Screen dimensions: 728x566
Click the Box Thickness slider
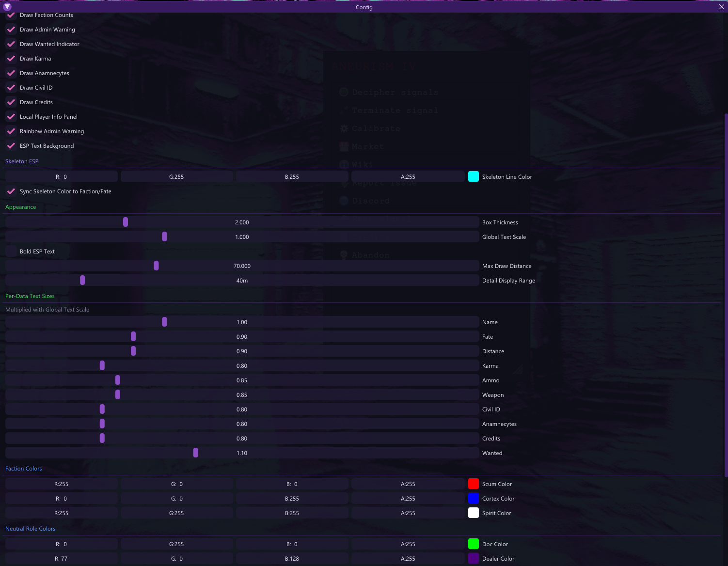(x=242, y=222)
